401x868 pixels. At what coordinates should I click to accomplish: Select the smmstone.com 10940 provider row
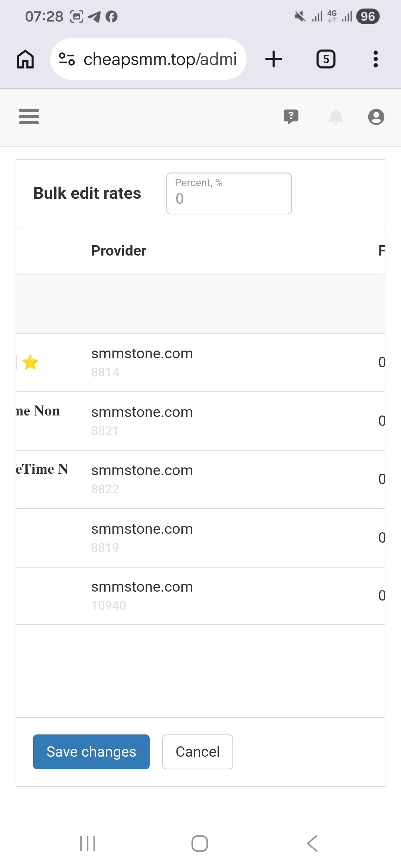coord(200,596)
